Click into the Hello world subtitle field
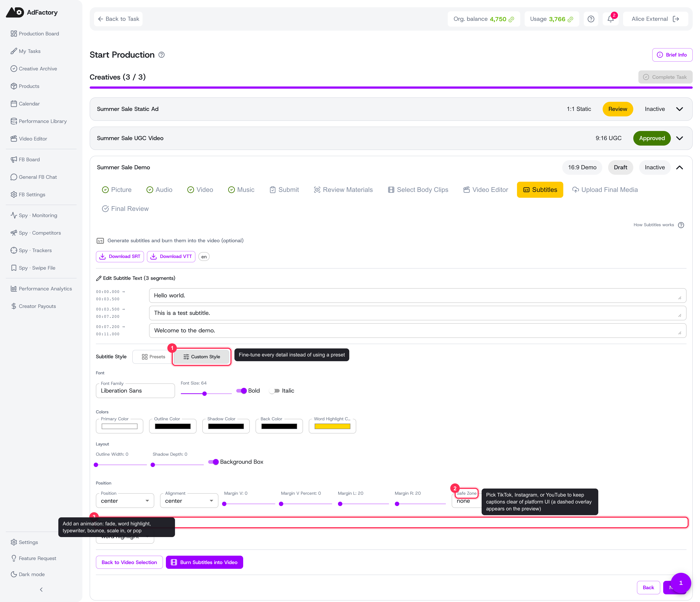The height and width of the screenshot is (602, 700). [x=418, y=296]
